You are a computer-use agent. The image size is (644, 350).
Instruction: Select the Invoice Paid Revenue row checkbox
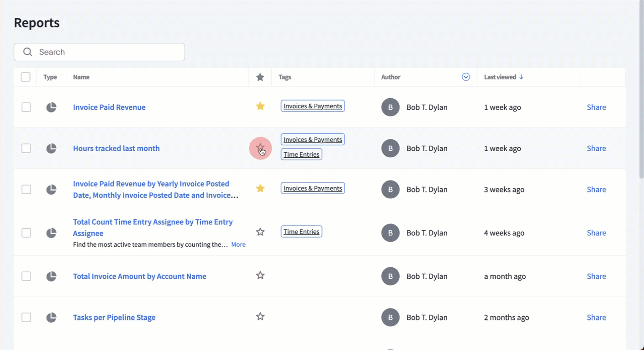coord(26,107)
